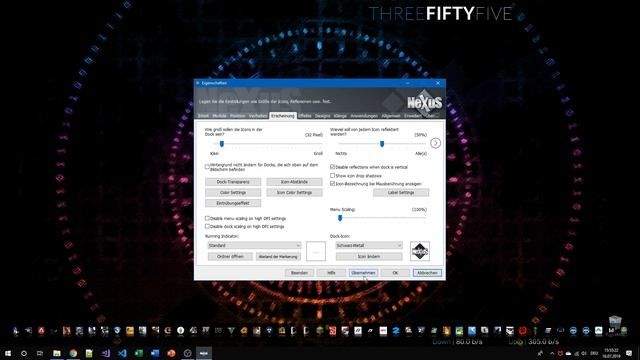Switch to the Effekte tab

pyautogui.click(x=304, y=116)
